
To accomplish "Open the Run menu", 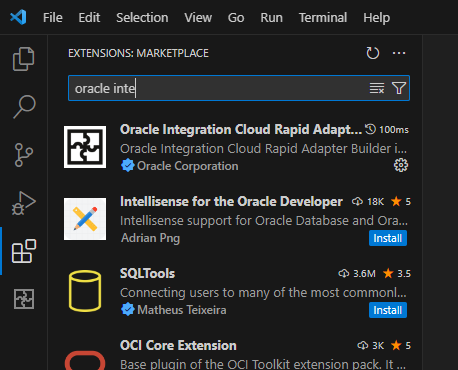I will tap(271, 18).
